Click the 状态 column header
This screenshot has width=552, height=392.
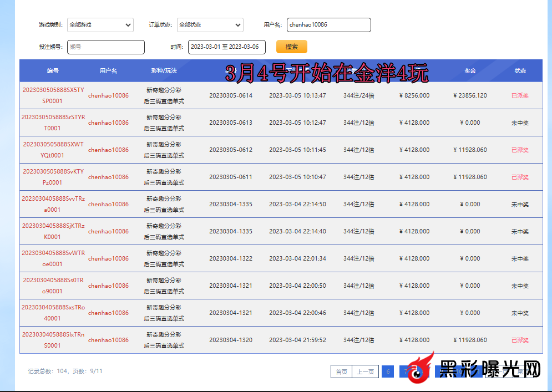[x=520, y=71]
